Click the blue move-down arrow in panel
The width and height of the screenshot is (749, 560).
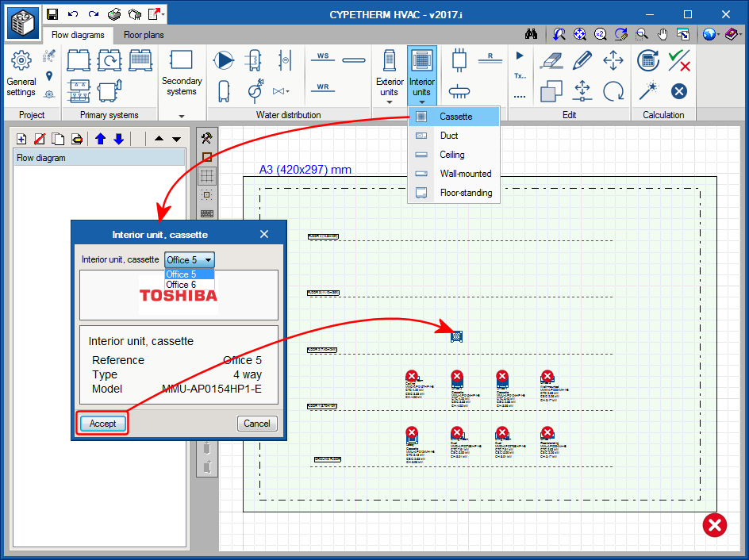click(x=118, y=139)
